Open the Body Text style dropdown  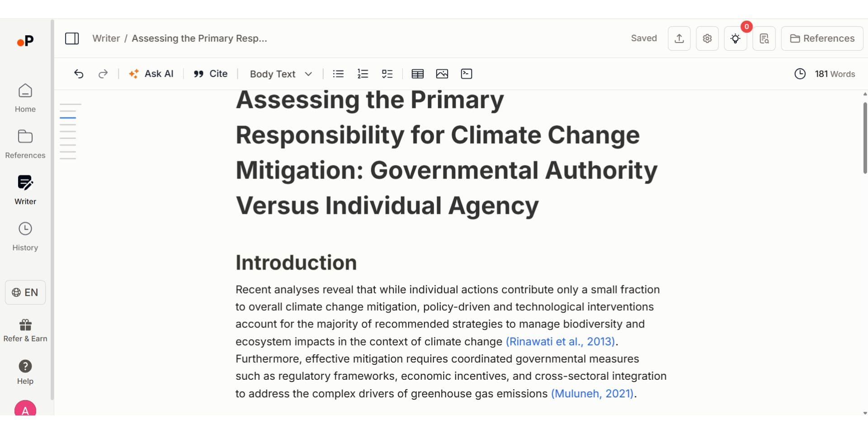click(281, 74)
